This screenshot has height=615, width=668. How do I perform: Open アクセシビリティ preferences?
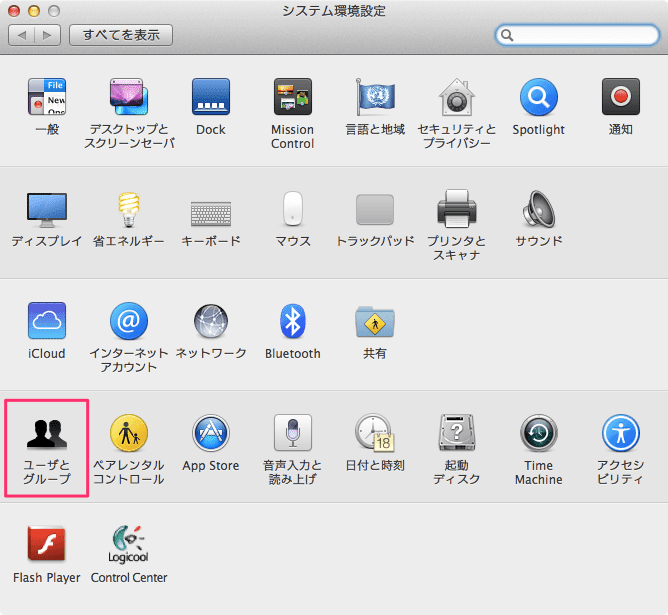(x=621, y=433)
